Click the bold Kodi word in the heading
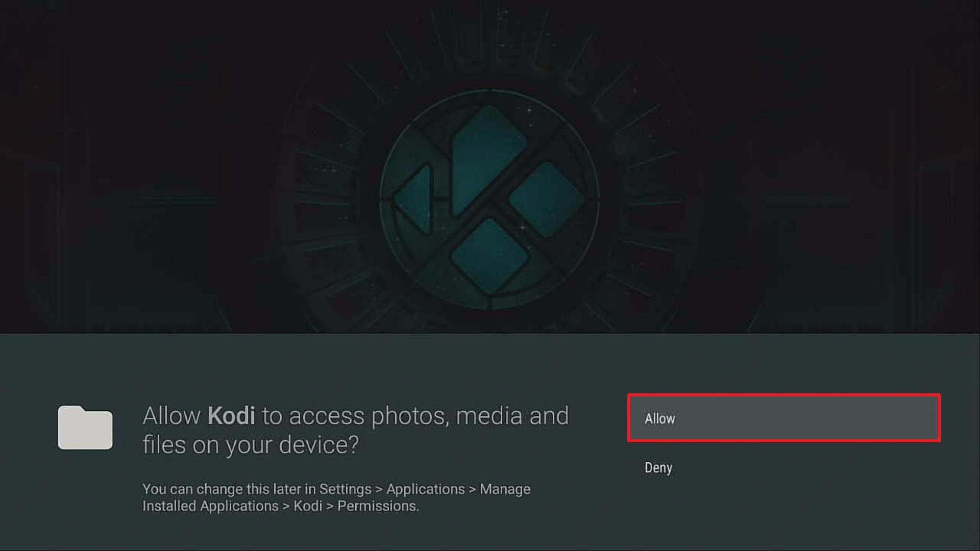The height and width of the screenshot is (551, 980). tap(231, 416)
